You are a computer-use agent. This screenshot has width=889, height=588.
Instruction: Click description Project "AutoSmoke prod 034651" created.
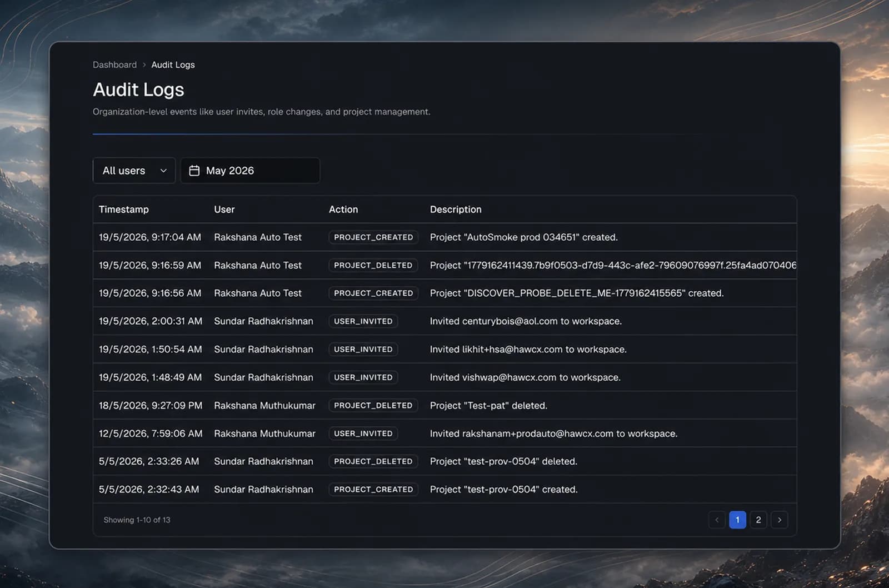coord(524,237)
